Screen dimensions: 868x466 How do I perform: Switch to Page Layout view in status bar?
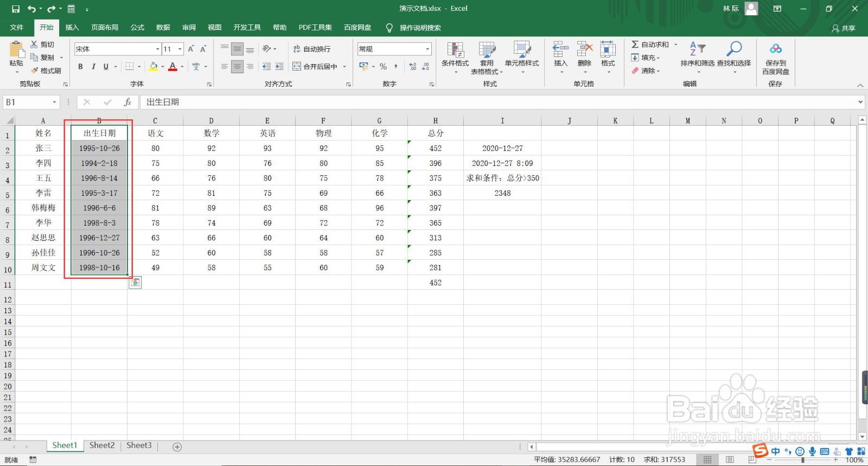pyautogui.click(x=730, y=459)
